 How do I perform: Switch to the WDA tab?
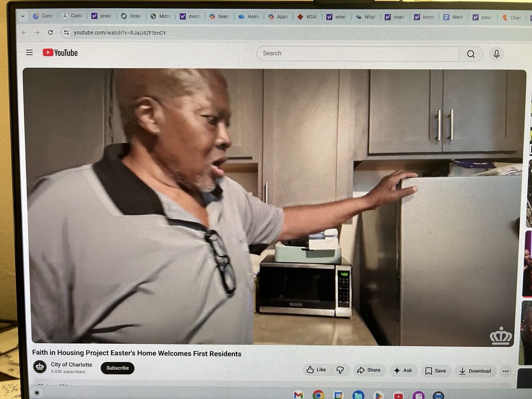[307, 17]
